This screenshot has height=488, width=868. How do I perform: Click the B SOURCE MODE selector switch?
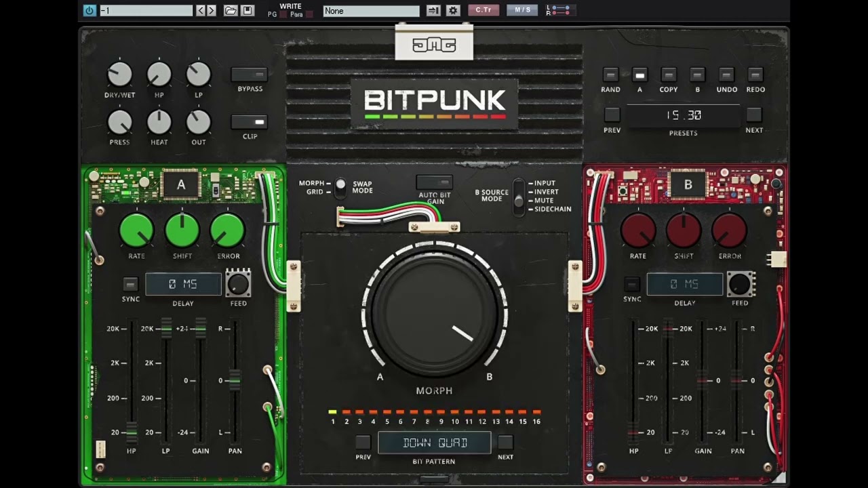[x=519, y=197]
